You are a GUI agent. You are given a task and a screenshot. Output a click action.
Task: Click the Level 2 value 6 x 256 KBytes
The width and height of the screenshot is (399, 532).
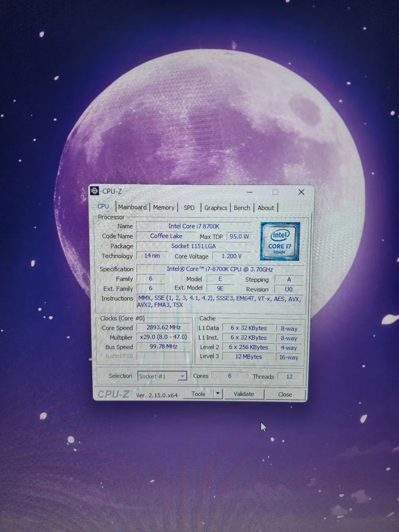pyautogui.click(x=249, y=347)
